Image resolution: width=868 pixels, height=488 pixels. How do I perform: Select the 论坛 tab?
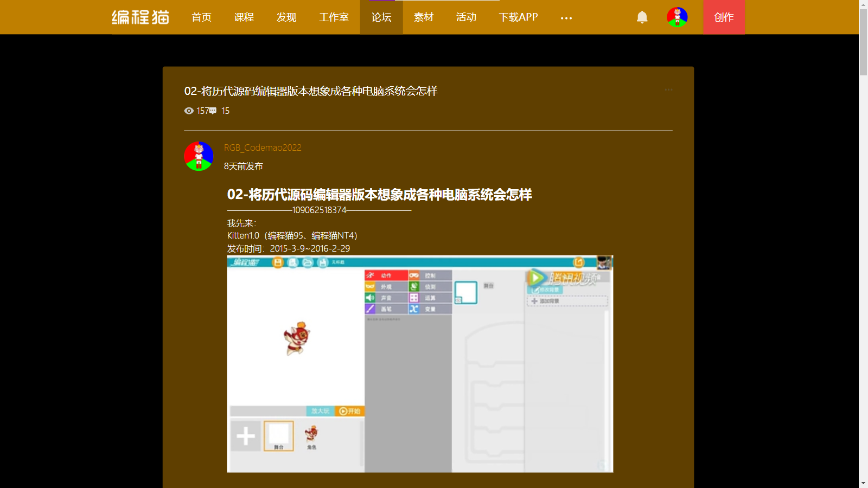tap(381, 17)
